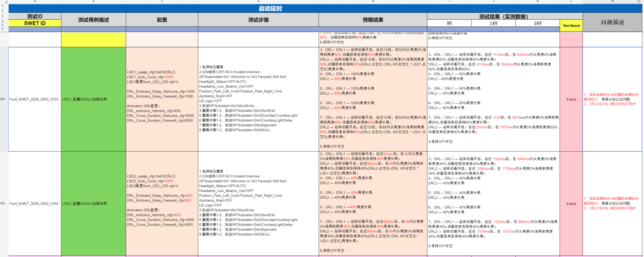Image resolution: width=644 pixels, height=257 pixels.
Task: Select the 问题描述 header cell
Action: [x=612, y=22]
